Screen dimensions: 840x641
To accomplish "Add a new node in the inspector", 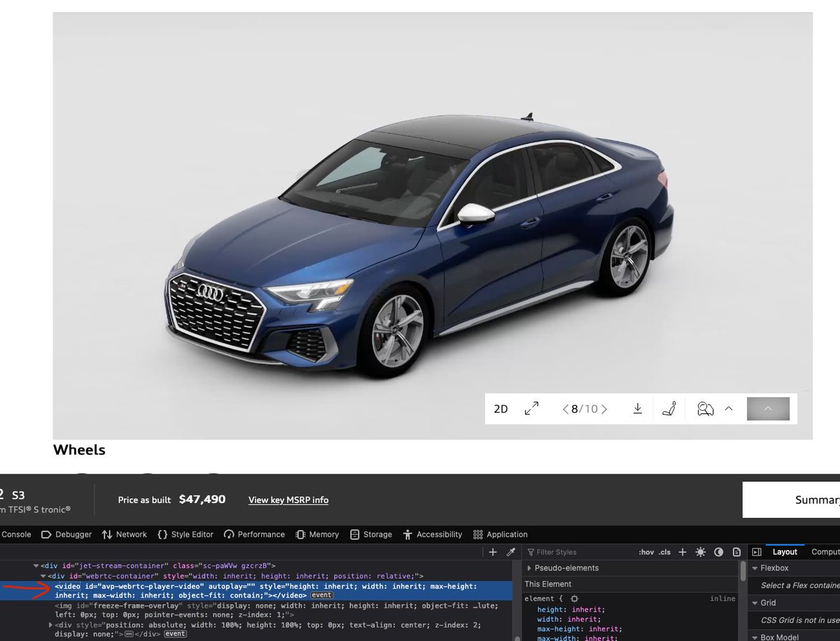I will [x=493, y=552].
